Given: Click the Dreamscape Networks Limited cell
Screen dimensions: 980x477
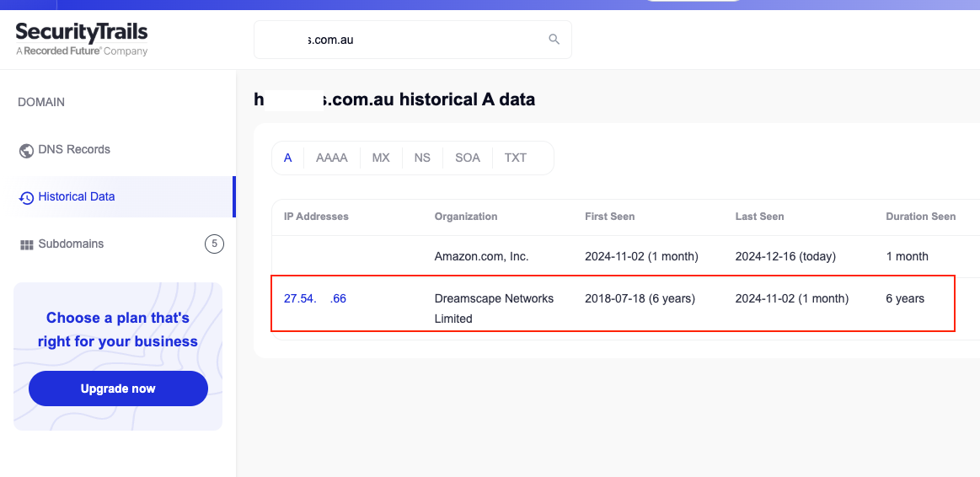Looking at the screenshot, I should [x=494, y=308].
